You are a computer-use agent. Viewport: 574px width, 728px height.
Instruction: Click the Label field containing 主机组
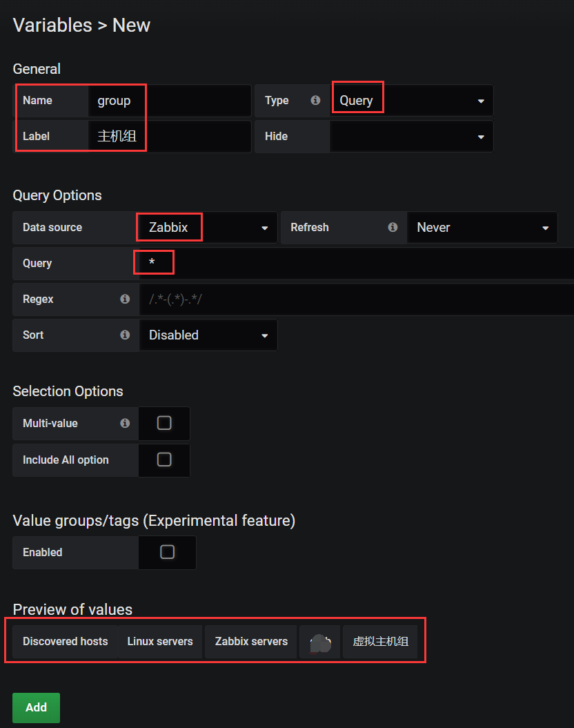[169, 137]
